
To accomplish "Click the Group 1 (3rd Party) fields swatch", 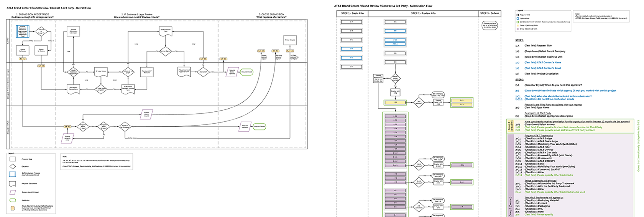I will (518, 25).
